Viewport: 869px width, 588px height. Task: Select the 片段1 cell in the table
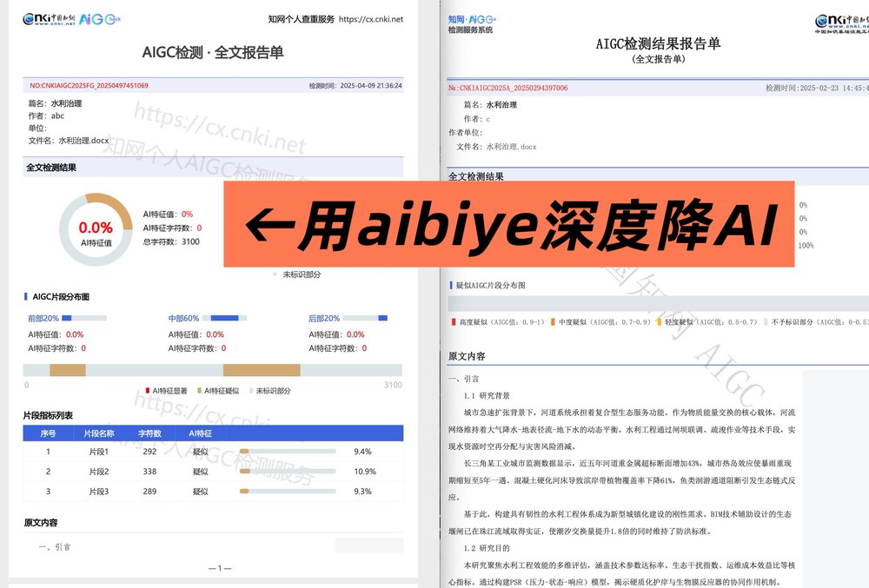[99, 452]
